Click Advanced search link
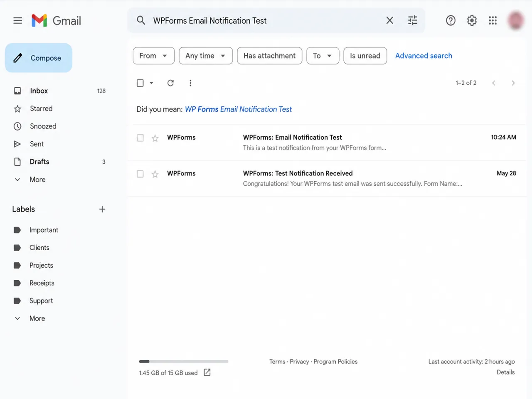The image size is (532, 399). [x=424, y=56]
